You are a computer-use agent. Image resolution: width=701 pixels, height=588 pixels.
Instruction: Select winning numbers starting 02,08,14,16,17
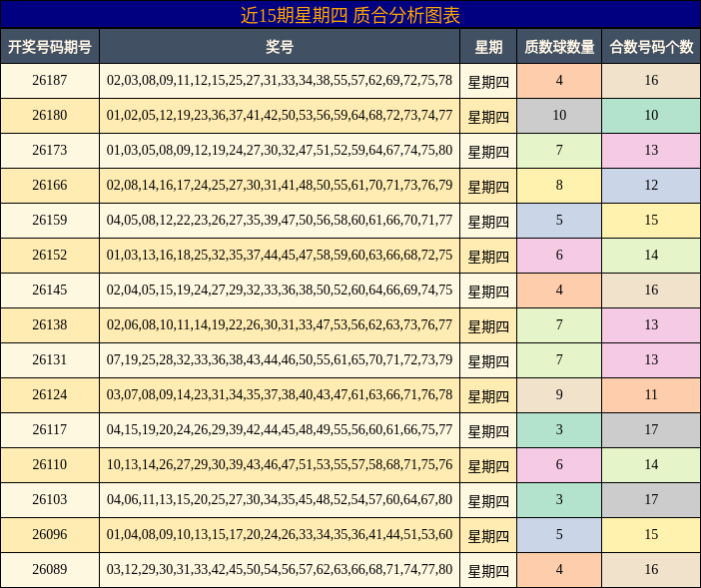point(280,185)
